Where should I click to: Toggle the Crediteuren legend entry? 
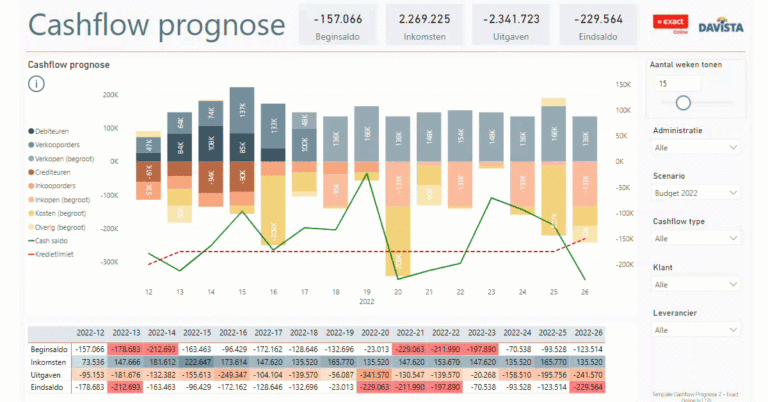[49, 172]
